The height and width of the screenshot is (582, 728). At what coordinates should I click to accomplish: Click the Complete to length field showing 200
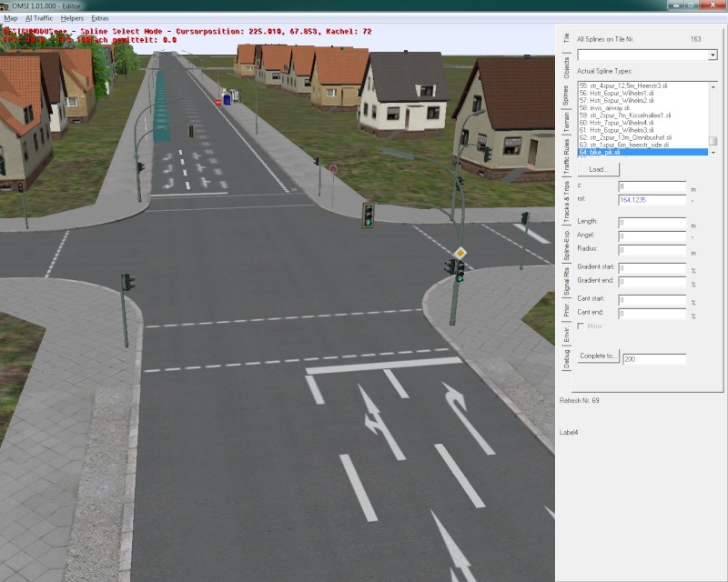(653, 359)
